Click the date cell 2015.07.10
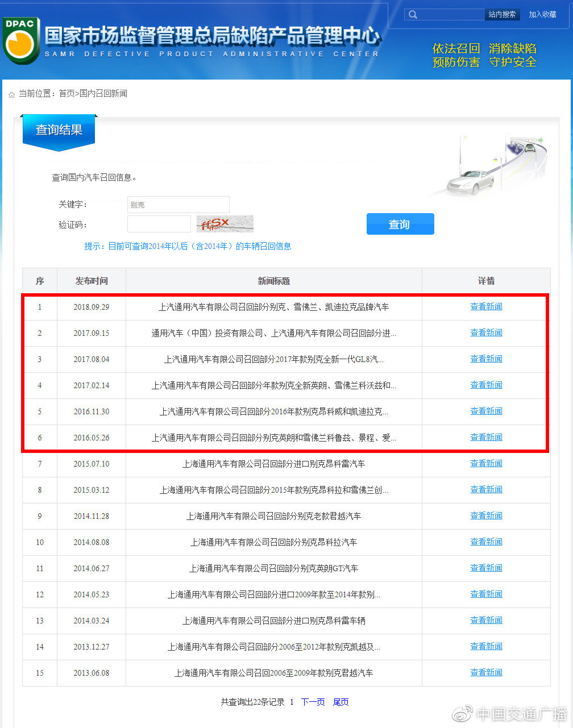573x728 pixels. [92, 464]
